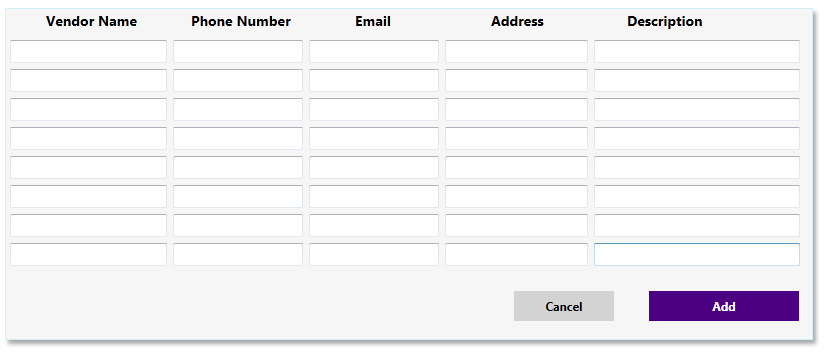This screenshot has width=826, height=361.
Task: Focus the first Vendor Name field
Action: click(88, 51)
